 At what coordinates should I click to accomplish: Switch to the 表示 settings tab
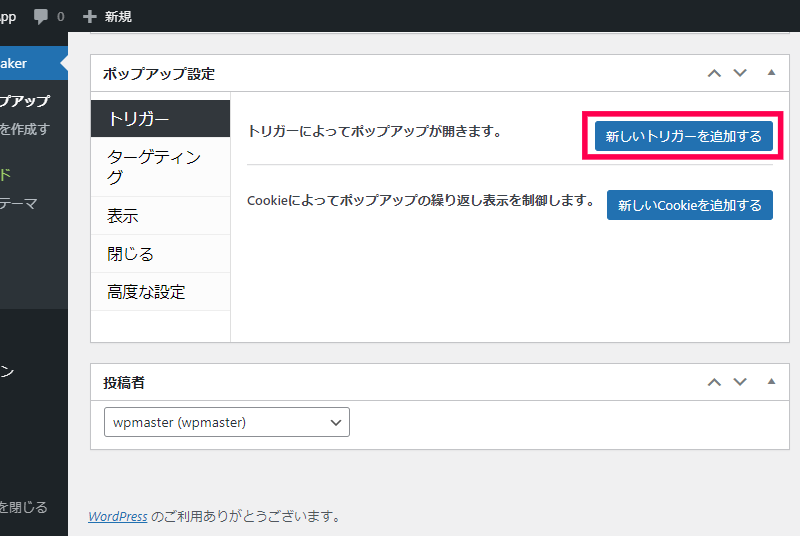point(160,216)
